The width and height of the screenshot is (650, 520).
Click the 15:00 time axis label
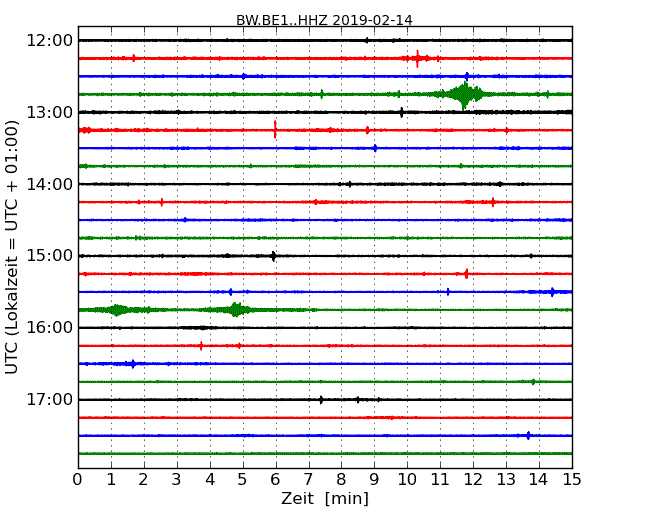click(x=50, y=256)
